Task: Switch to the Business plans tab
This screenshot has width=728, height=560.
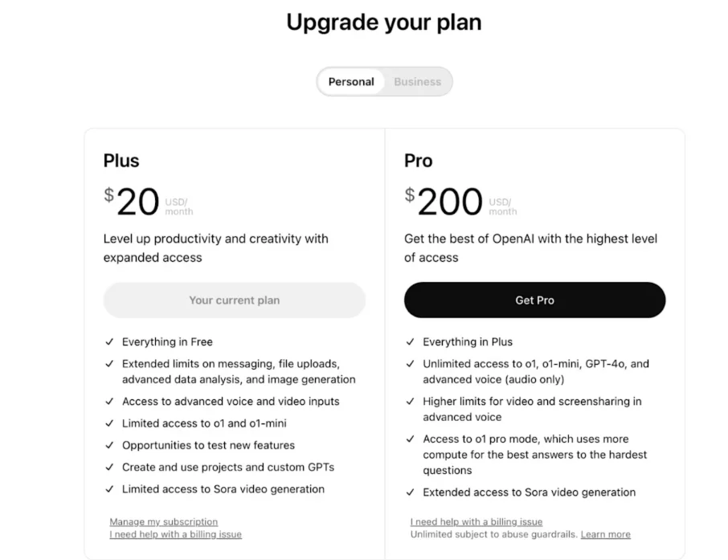Action: pyautogui.click(x=417, y=82)
